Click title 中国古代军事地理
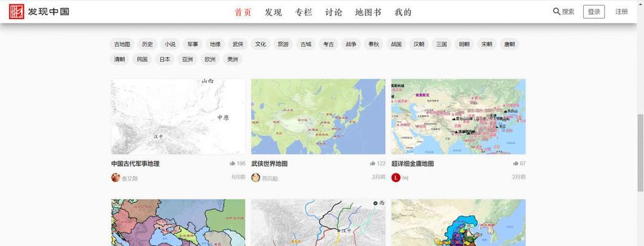The width and height of the screenshot is (644, 246). (136, 164)
